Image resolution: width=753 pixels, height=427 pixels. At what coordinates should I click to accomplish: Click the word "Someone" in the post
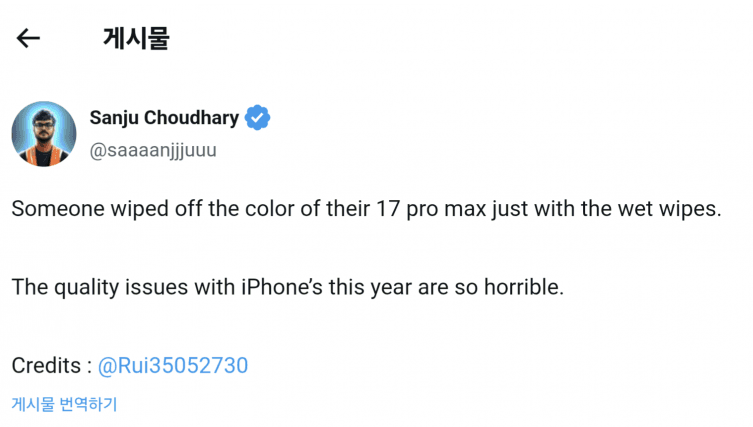tap(52, 210)
